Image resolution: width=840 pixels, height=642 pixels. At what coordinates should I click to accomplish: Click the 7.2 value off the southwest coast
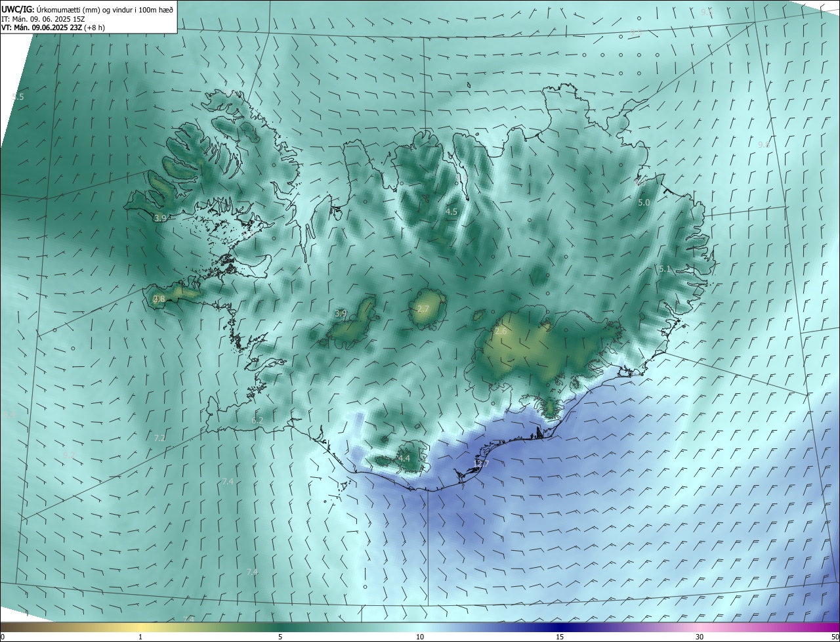[159, 438]
